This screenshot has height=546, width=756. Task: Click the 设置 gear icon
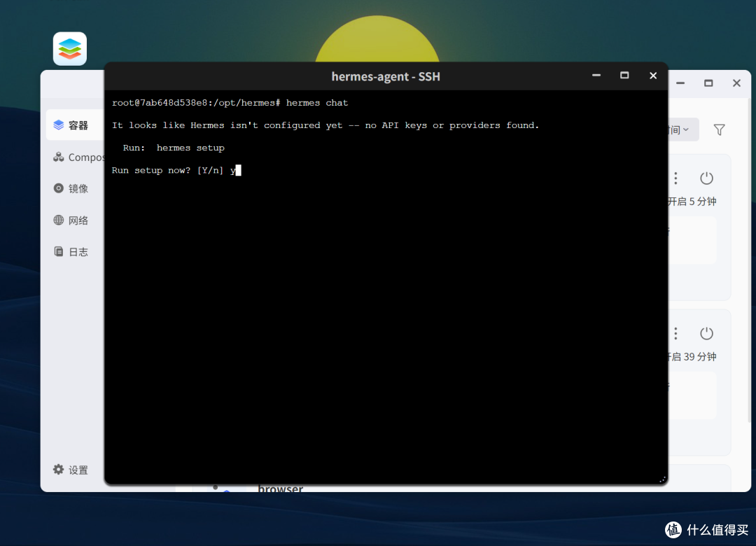point(58,469)
